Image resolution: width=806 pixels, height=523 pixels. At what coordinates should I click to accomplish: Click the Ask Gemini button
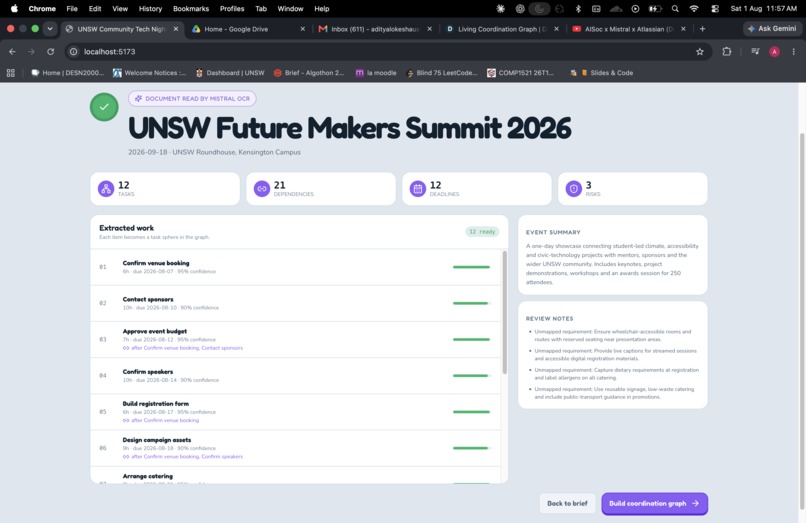[x=772, y=29]
